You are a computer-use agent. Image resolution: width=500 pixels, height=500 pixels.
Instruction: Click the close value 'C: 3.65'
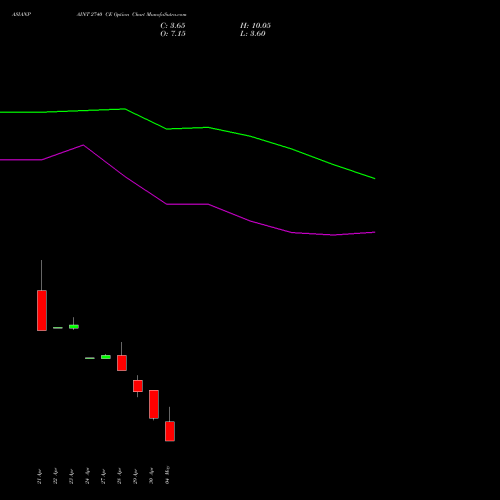click(x=173, y=25)
